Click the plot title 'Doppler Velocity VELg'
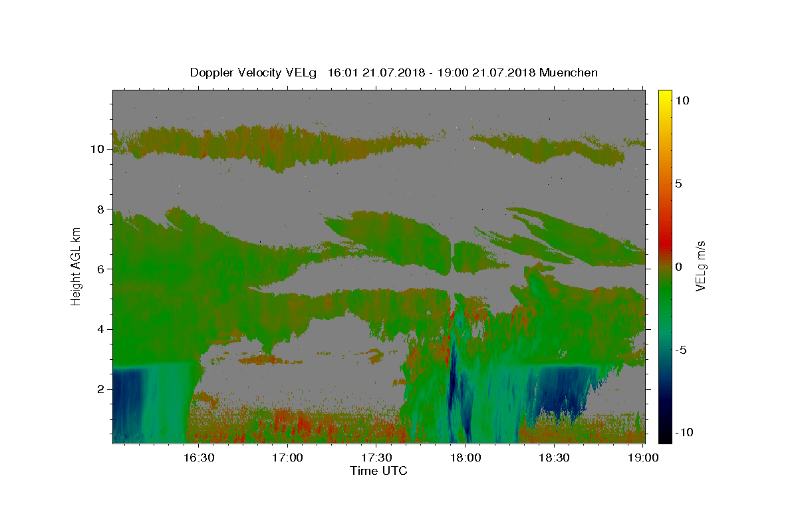 coord(254,72)
